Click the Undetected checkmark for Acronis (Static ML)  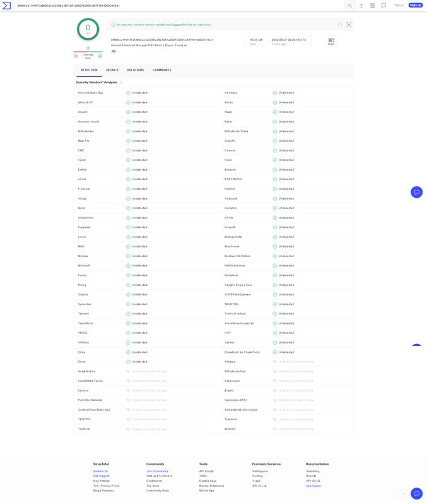coord(128,93)
